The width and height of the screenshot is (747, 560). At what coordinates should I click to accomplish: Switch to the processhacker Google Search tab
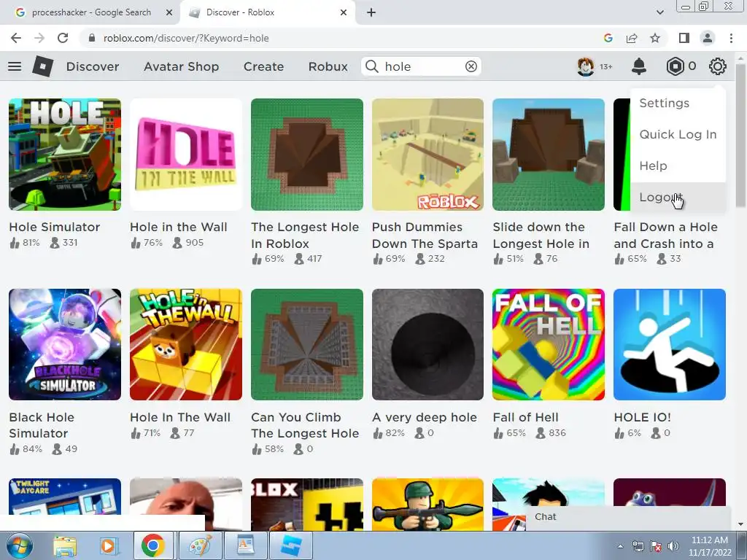tap(90, 12)
